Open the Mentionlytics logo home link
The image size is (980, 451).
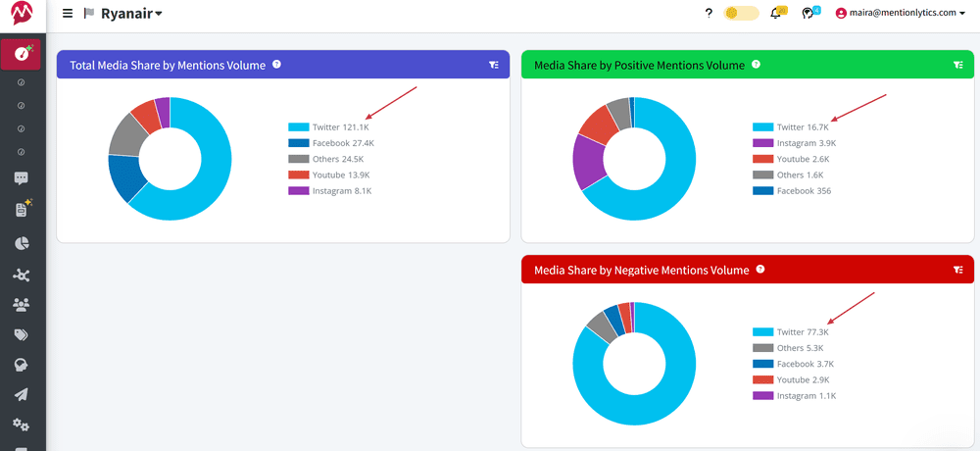pos(23,13)
